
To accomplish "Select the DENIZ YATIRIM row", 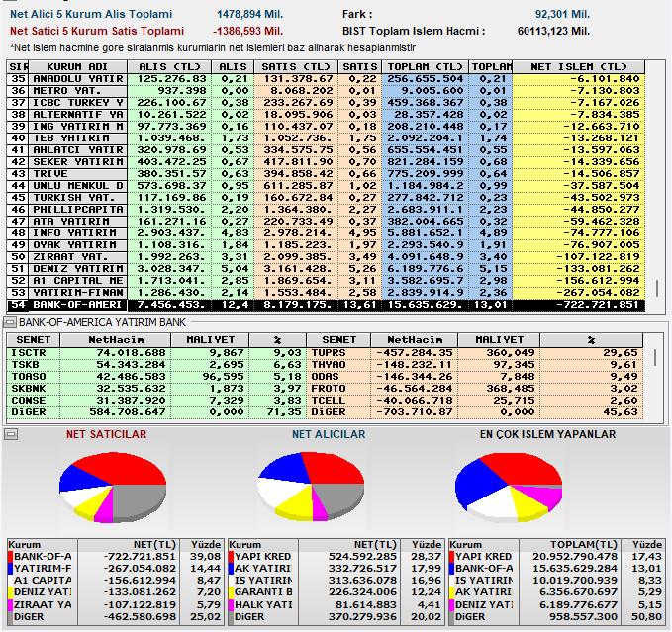I will coord(326,269).
